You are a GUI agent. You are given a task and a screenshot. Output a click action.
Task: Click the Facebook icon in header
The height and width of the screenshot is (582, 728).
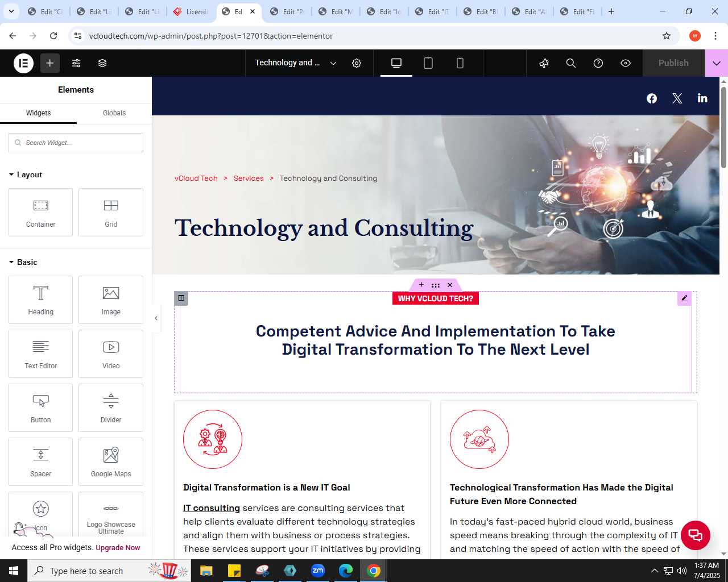pyautogui.click(x=652, y=98)
